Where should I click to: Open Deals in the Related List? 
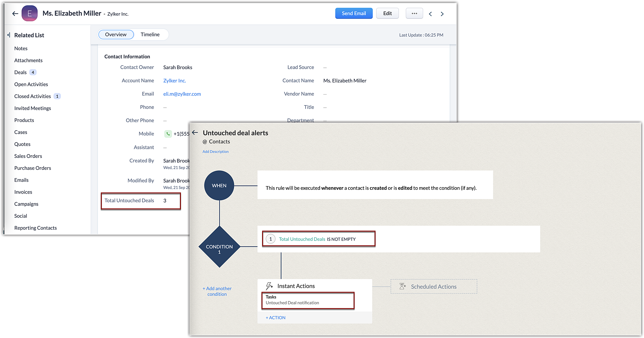[x=21, y=72]
